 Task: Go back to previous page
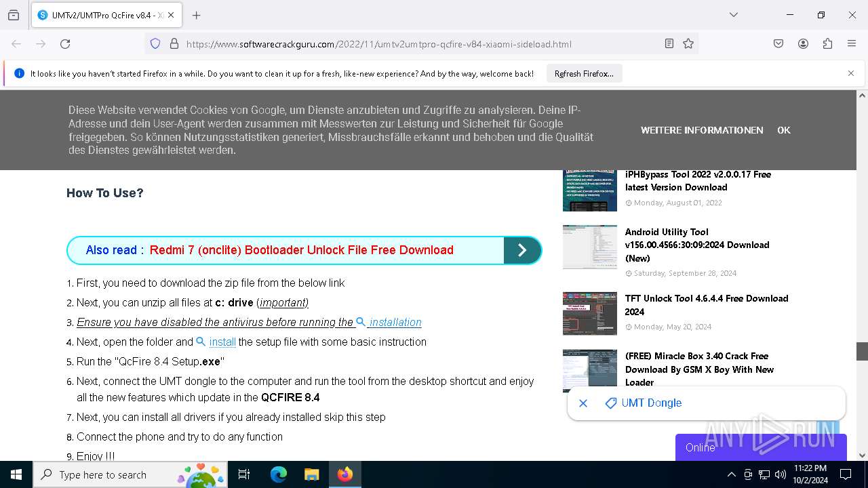pyautogui.click(x=16, y=43)
